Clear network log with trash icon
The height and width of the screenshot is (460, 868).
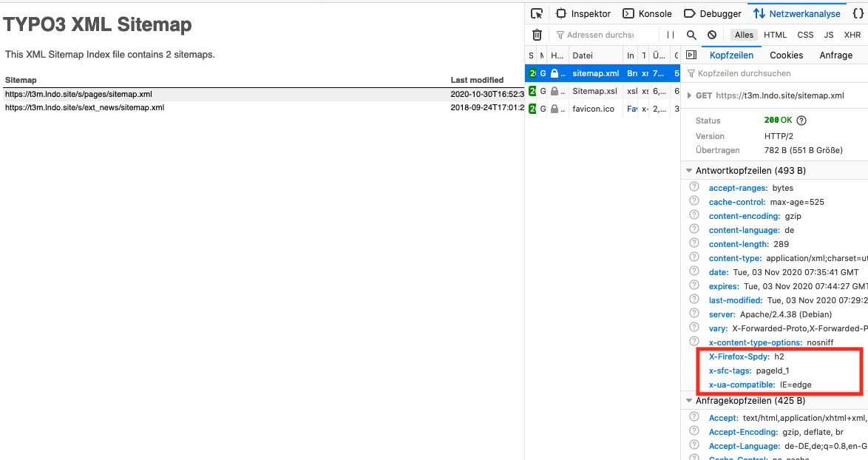pos(537,35)
